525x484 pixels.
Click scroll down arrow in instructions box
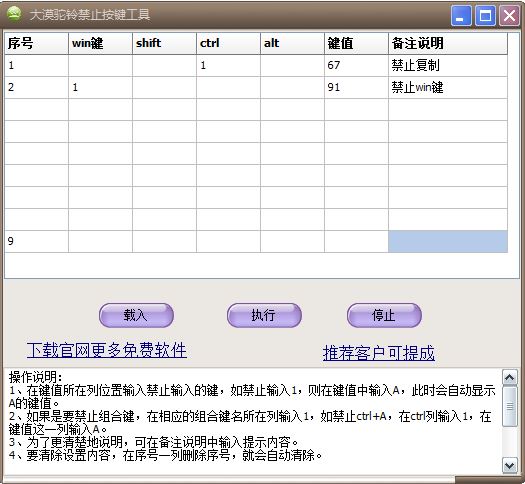510,466
